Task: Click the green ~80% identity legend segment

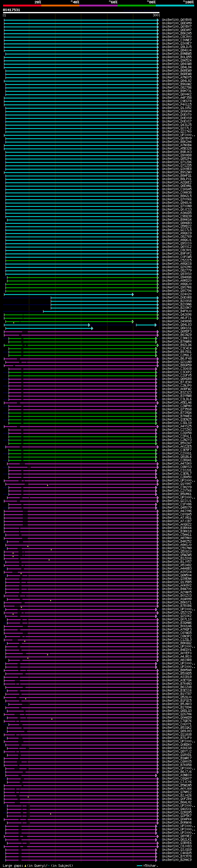Action: (137, 6)
